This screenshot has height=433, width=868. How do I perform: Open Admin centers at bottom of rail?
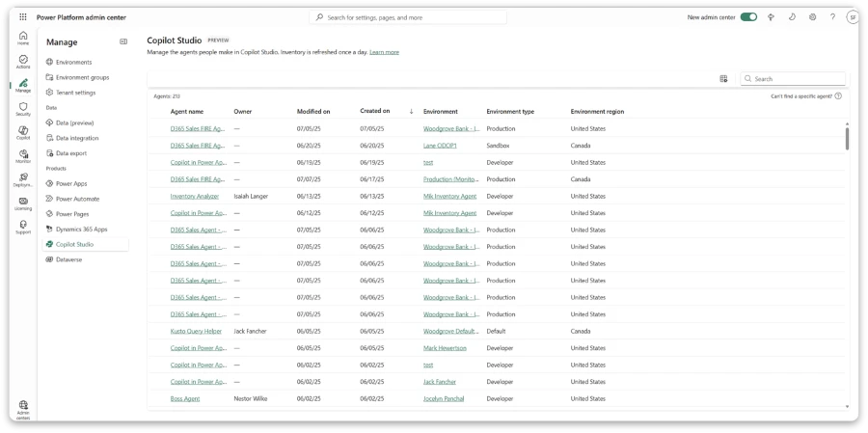(23, 408)
